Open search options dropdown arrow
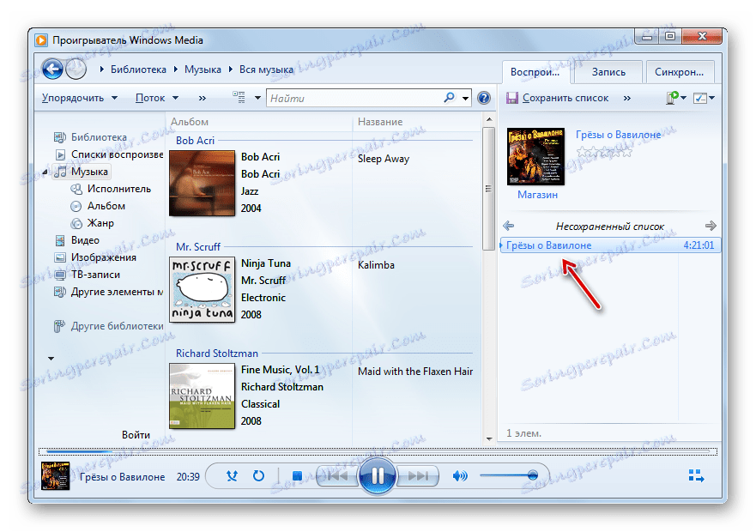Screen dimensions: 756x532 465,99
